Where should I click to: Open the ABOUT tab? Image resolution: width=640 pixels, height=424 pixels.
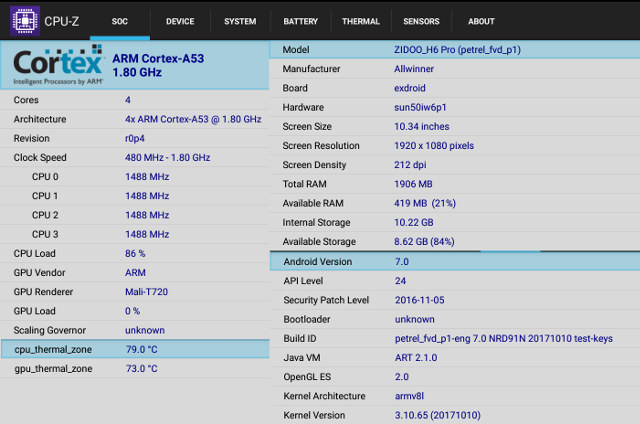(481, 21)
